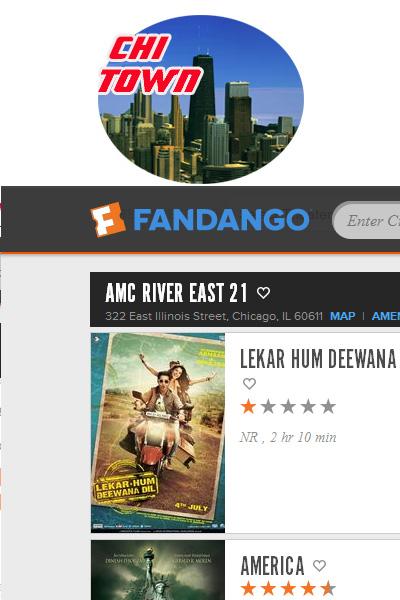Click the orange Fandango F ticket icon
The height and width of the screenshot is (600, 400).
[108, 219]
